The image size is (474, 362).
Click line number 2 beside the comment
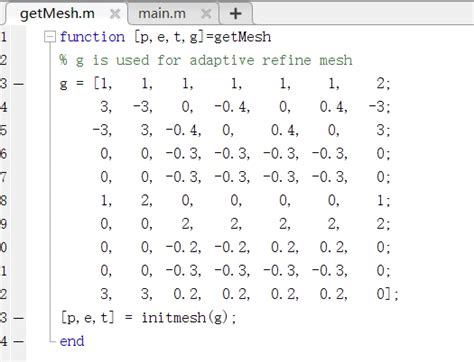4,60
